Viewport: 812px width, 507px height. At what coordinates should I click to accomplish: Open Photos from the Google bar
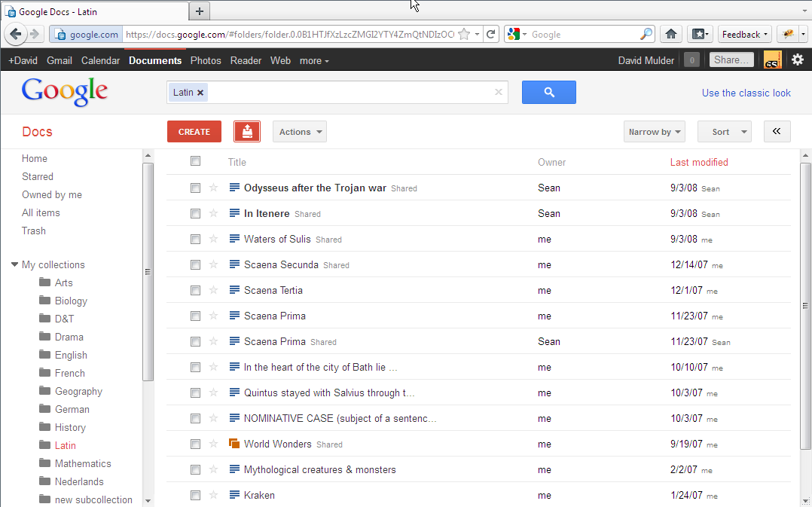206,60
